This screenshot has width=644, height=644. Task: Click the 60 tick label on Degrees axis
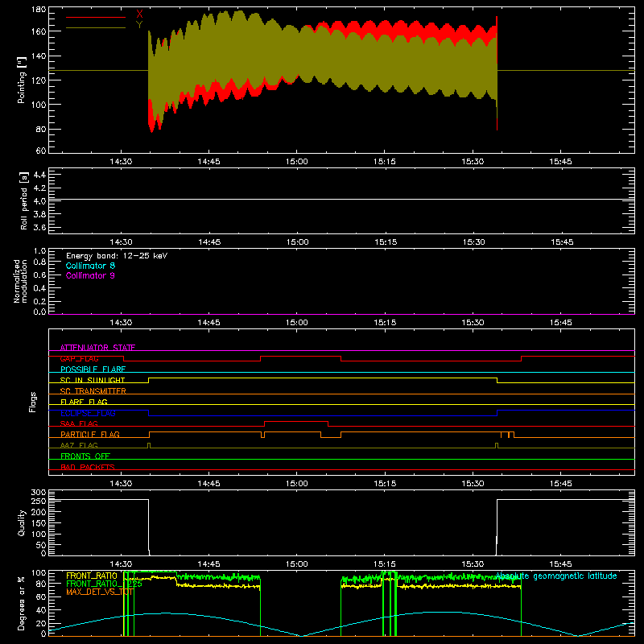click(x=41, y=597)
